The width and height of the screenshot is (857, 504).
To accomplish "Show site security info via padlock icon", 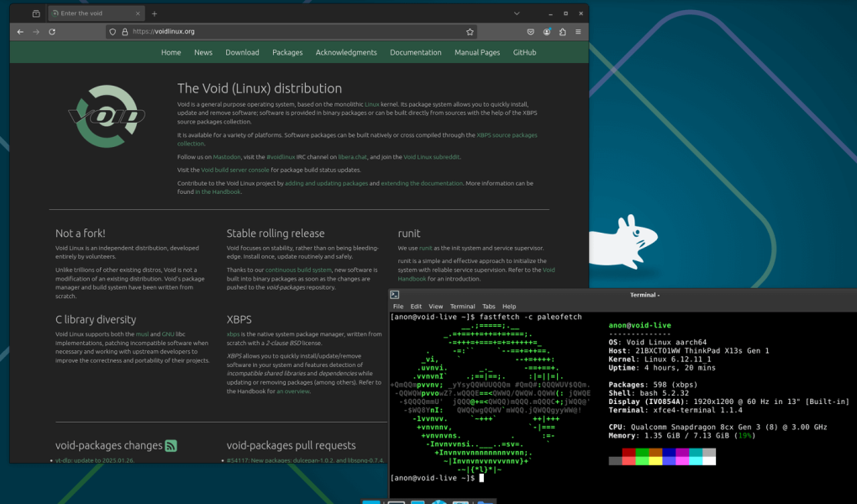I will tap(124, 32).
